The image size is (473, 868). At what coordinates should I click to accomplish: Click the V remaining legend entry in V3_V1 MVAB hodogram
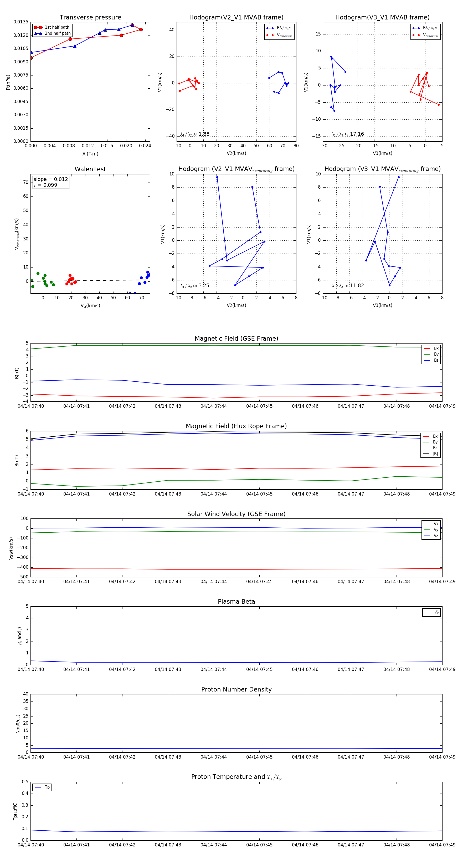425,35
